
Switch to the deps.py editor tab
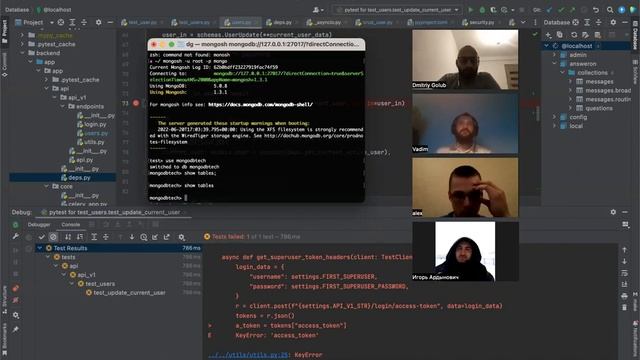coord(279,22)
